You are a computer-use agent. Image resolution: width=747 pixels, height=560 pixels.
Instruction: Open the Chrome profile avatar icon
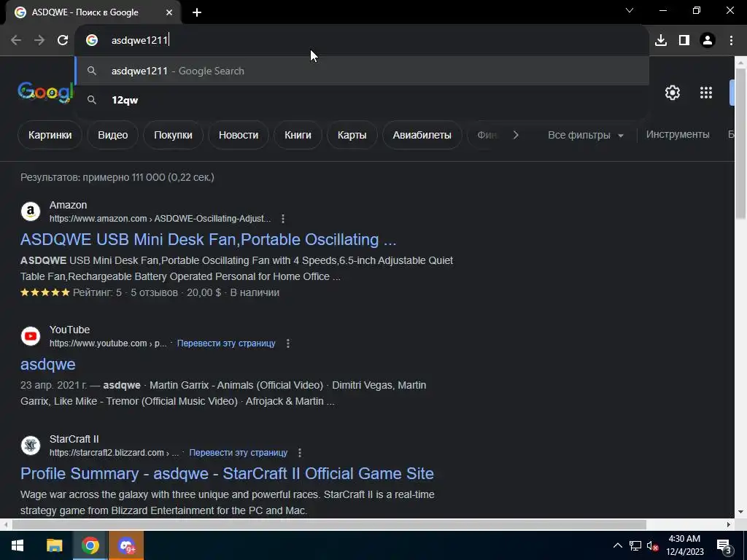coord(708,40)
